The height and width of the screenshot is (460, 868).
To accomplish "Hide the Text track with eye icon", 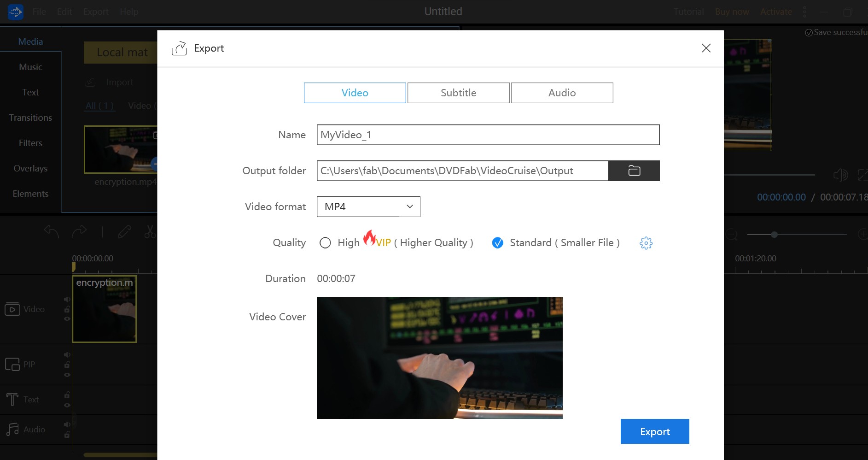I will [67, 405].
